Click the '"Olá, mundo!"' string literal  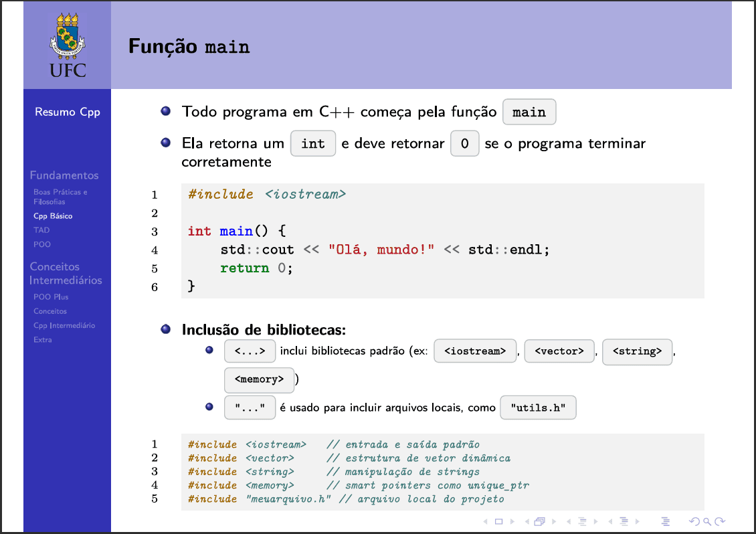pos(381,250)
